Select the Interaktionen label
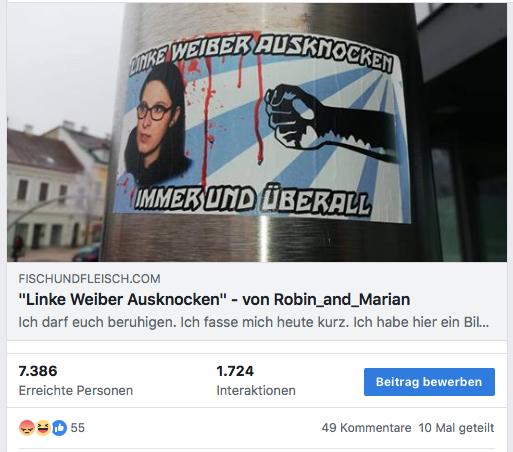Image resolution: width=513 pixels, height=452 pixels. pos(256,390)
